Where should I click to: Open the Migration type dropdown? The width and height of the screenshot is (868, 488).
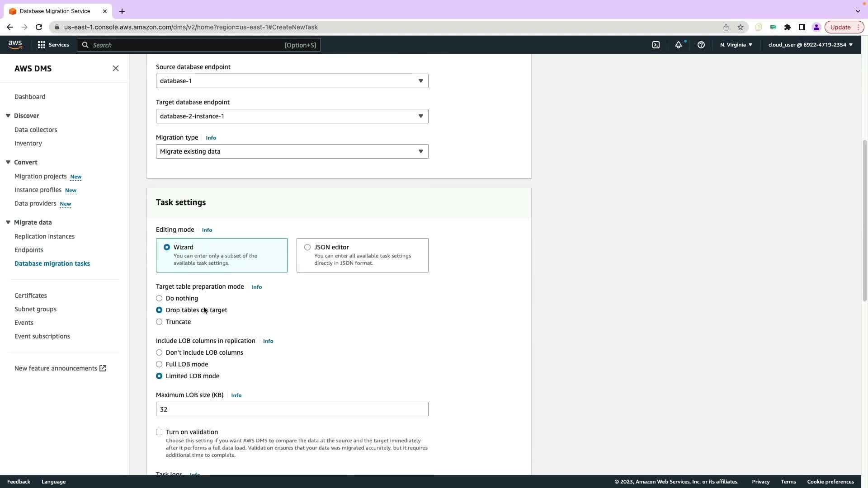(x=292, y=151)
